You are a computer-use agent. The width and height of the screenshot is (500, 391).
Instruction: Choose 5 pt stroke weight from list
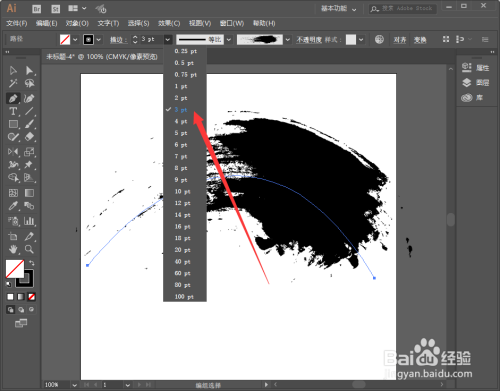[x=185, y=133]
